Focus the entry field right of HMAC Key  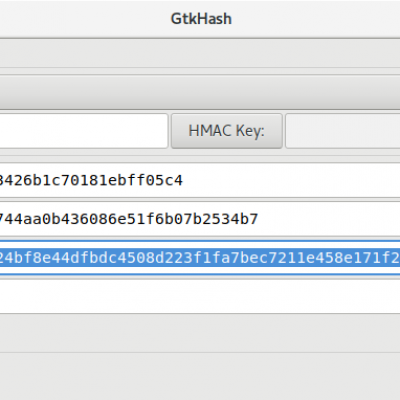[343, 131]
